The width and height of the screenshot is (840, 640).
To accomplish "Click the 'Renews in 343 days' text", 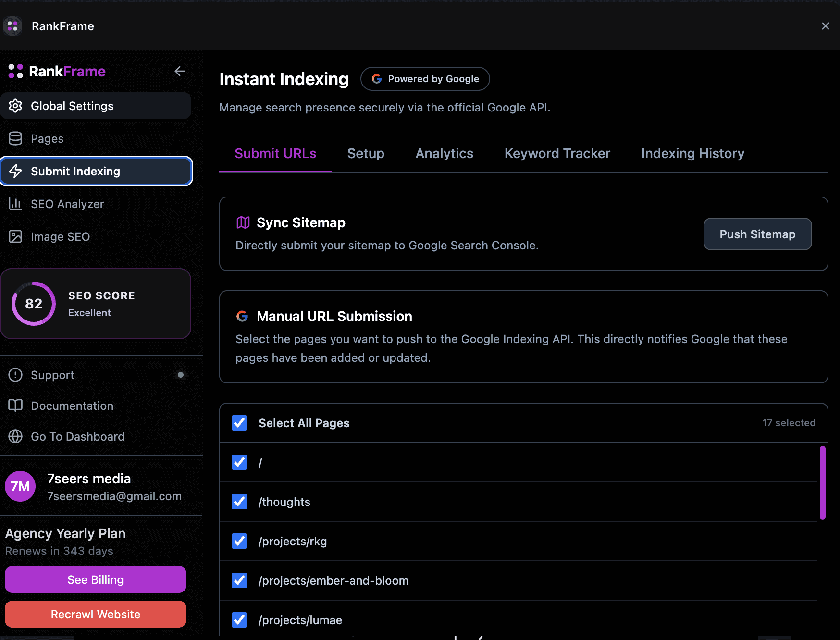I will [59, 551].
